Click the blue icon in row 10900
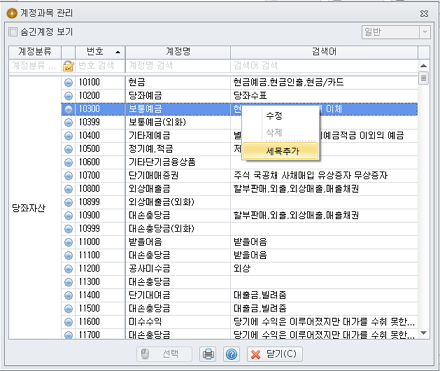Image resolution: width=440 pixels, height=371 pixels. pyautogui.click(x=68, y=216)
